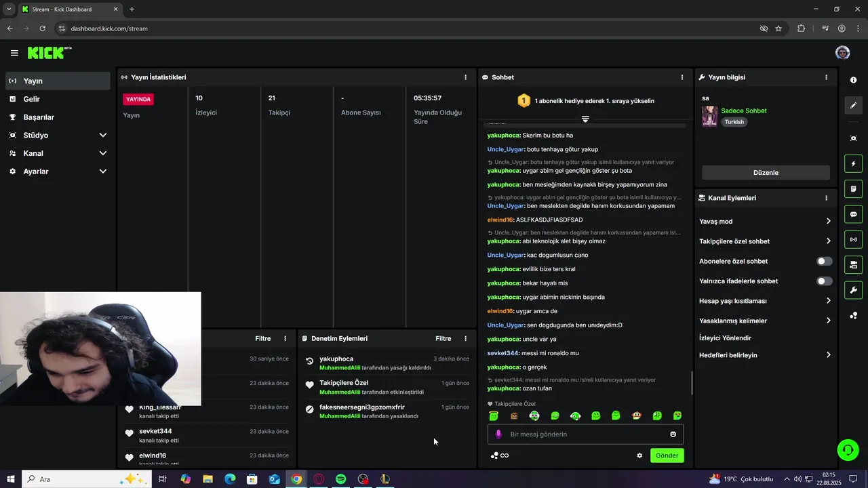Select Yayın in left sidebar
The image size is (868, 488).
[58, 81]
